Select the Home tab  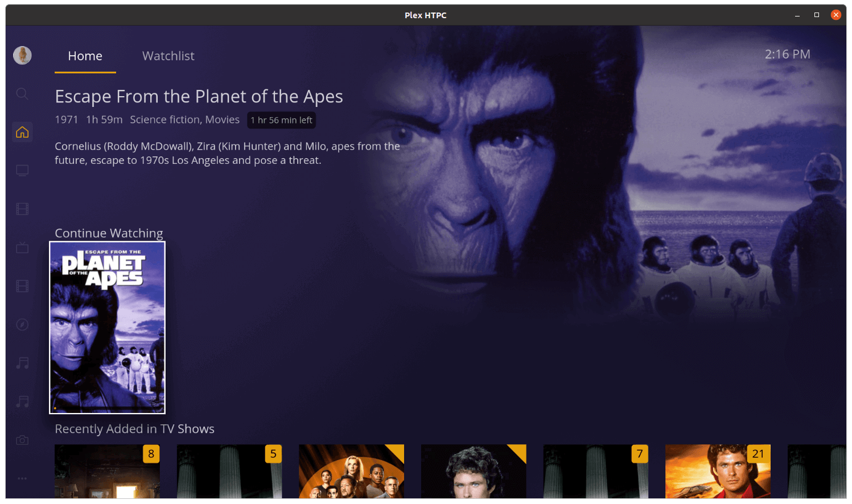(85, 56)
